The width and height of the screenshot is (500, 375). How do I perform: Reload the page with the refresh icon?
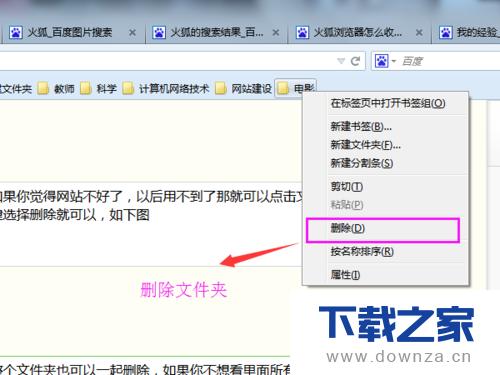coord(355,61)
